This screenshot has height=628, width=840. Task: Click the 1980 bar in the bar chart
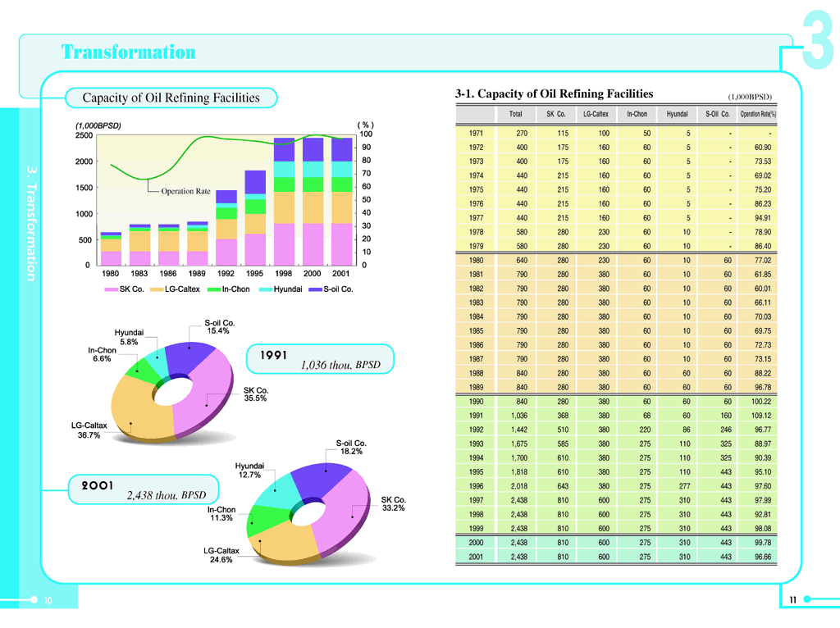coord(111,249)
